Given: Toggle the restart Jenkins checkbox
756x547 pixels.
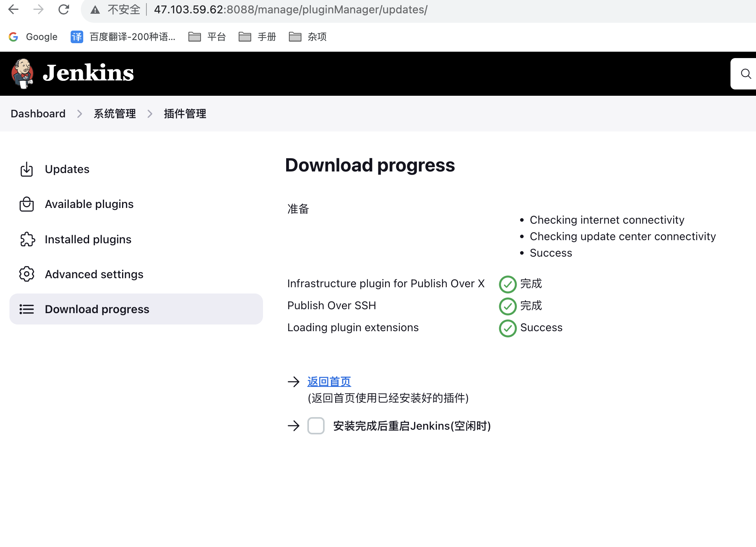Looking at the screenshot, I should pos(316,426).
